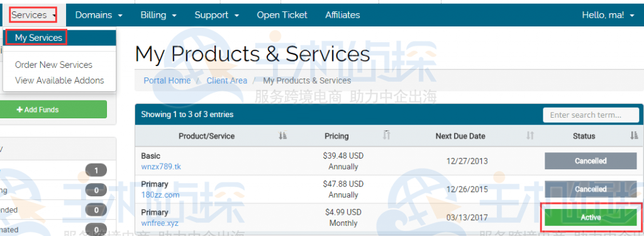Open the Services dropdown menu

33,15
